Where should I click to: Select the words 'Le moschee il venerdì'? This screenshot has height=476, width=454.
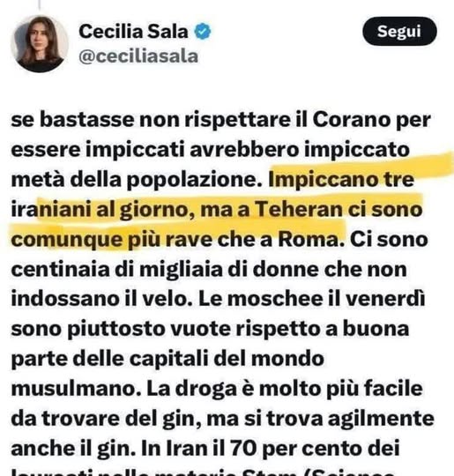(311, 299)
